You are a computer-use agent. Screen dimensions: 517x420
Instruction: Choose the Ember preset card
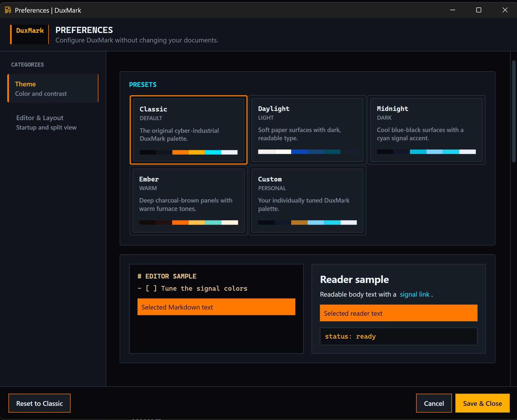(x=189, y=201)
